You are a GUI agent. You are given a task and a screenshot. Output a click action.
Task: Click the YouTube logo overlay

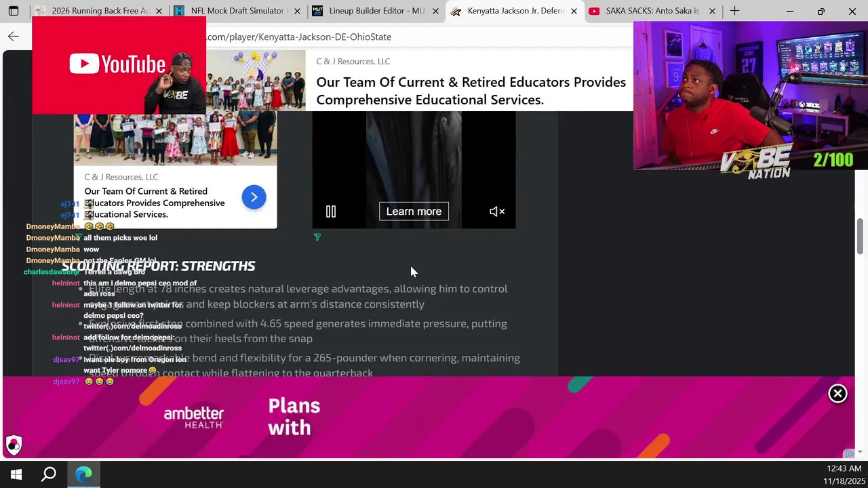point(118,64)
